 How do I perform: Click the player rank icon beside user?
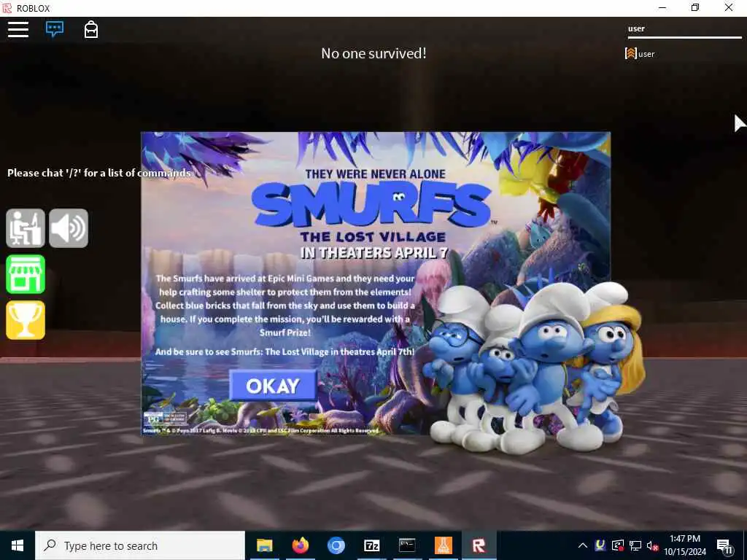(x=631, y=53)
